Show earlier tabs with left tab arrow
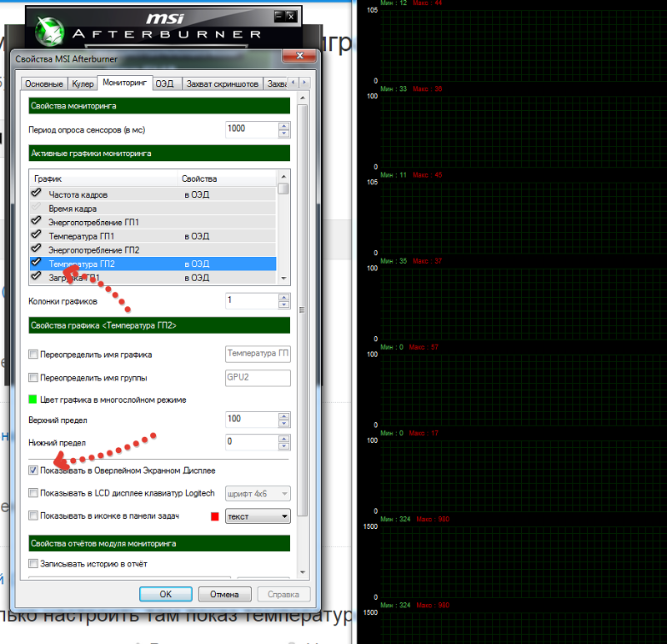 tap(293, 82)
